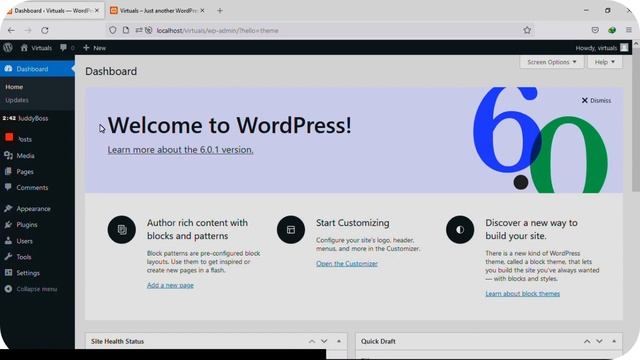This screenshot has height=360, width=640.
Task: Select the Home submenu item
Action: pos(14,87)
